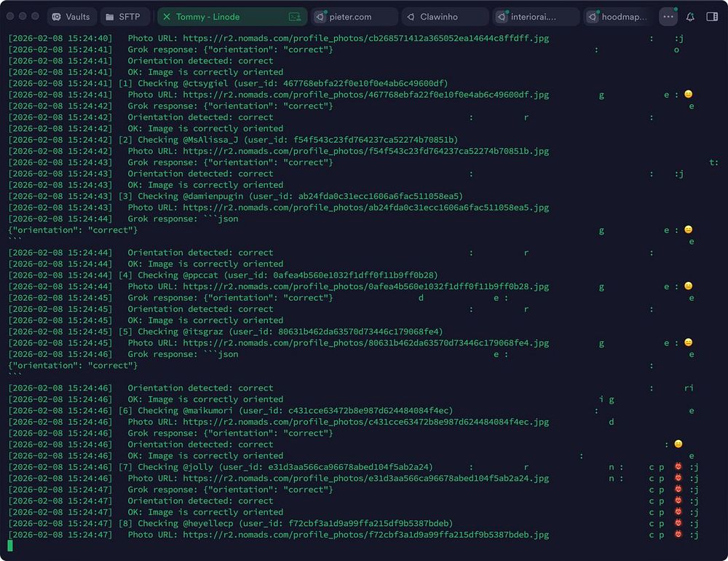Click the line '[3] Checking @damienpugin'

tap(235, 196)
